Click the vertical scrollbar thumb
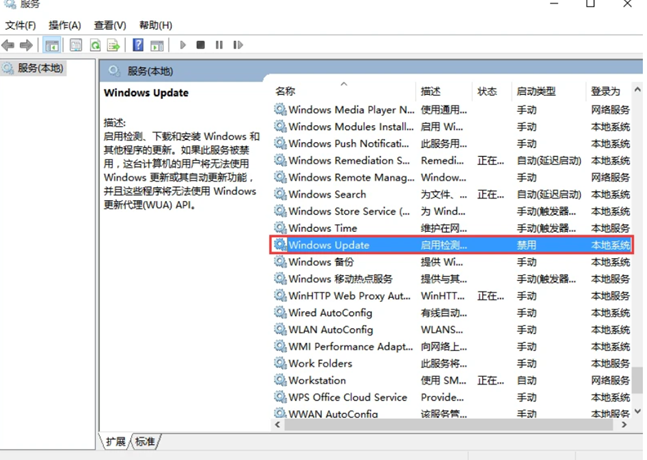647x460 pixels. pyautogui.click(x=638, y=380)
